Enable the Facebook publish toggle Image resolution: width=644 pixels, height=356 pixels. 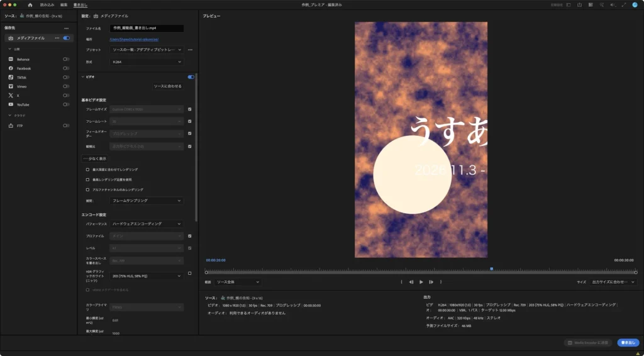pyautogui.click(x=66, y=68)
